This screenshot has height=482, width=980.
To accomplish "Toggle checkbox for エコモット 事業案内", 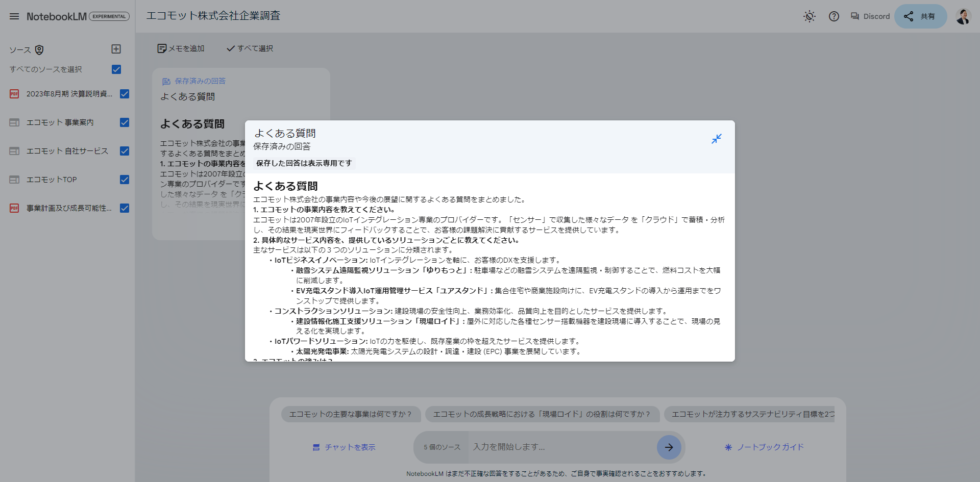I will point(125,122).
